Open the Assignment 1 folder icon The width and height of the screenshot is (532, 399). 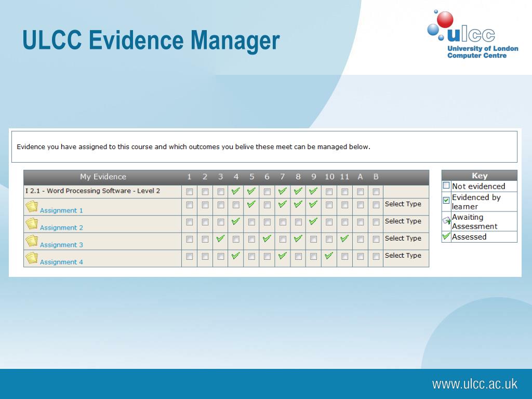[32, 206]
